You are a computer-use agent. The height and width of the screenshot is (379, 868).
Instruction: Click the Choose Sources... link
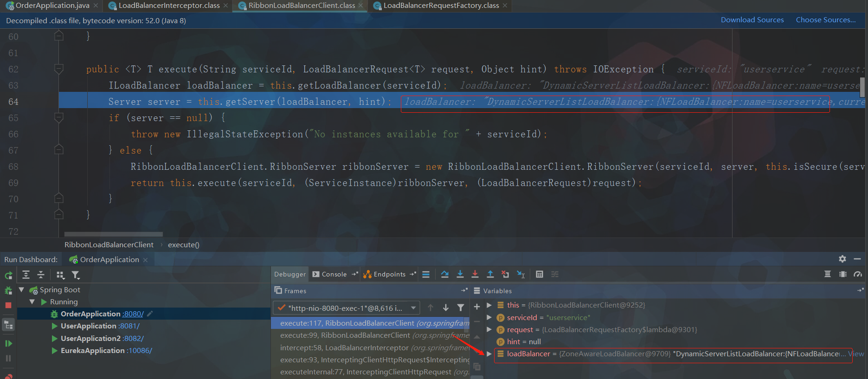[x=826, y=19]
